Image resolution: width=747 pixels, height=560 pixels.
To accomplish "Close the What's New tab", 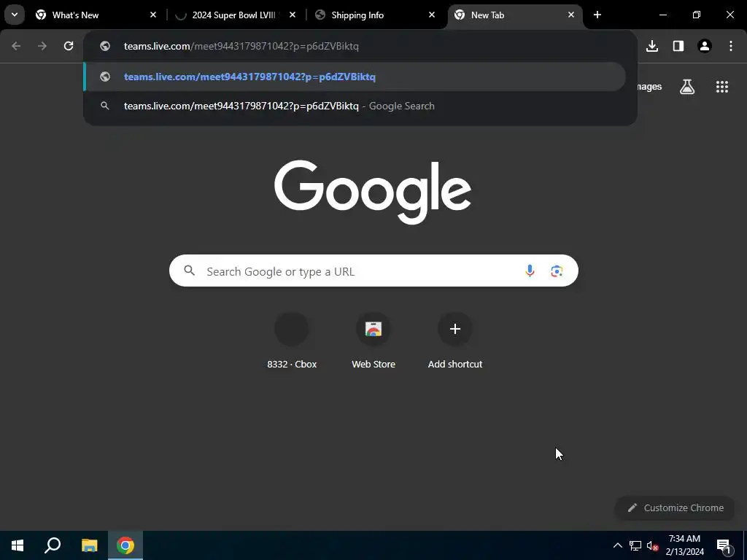I will coord(153,15).
